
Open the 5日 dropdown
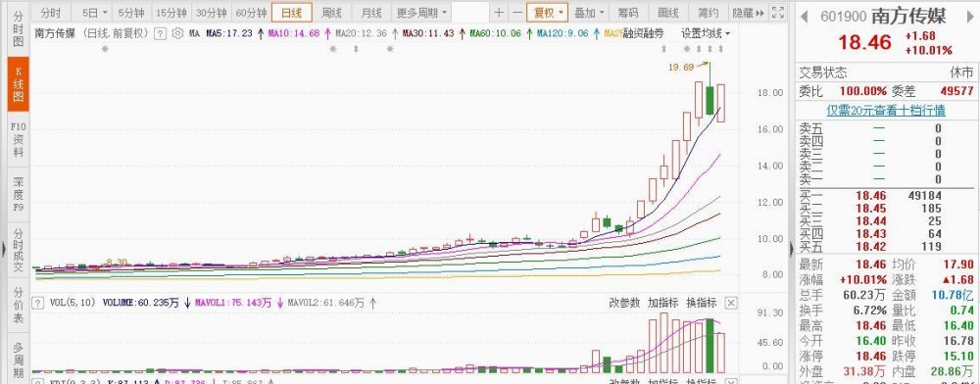tap(94, 13)
